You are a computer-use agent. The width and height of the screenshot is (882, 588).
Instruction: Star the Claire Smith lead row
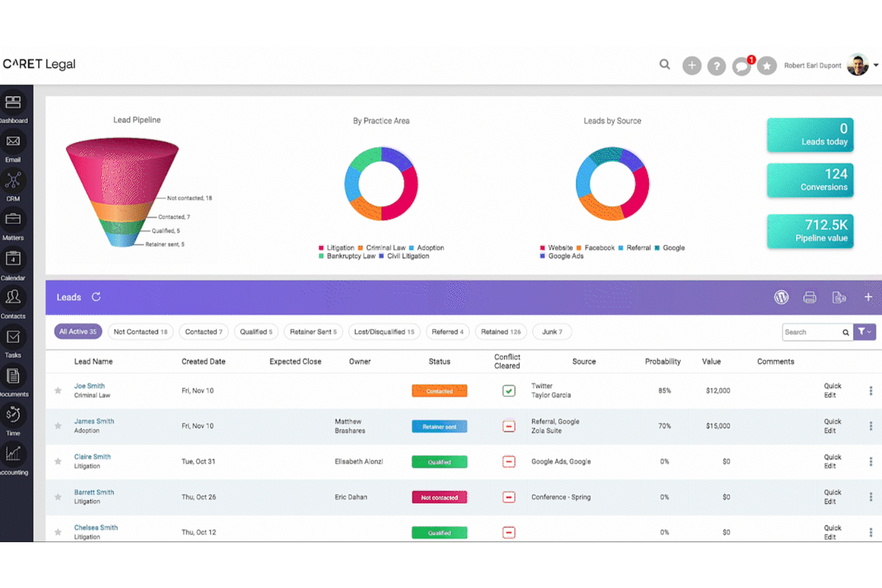58,461
